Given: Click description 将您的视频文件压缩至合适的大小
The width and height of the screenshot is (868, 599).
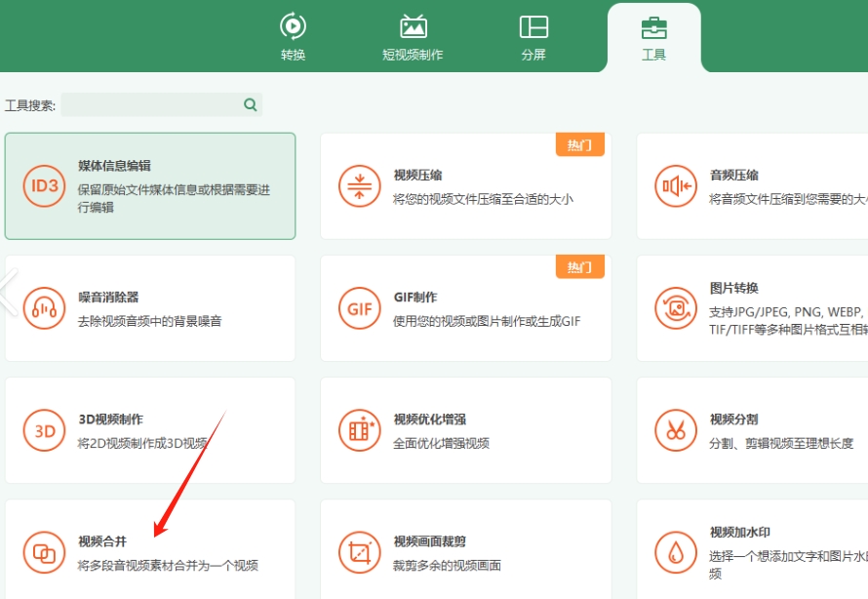Looking at the screenshot, I should (x=484, y=199).
